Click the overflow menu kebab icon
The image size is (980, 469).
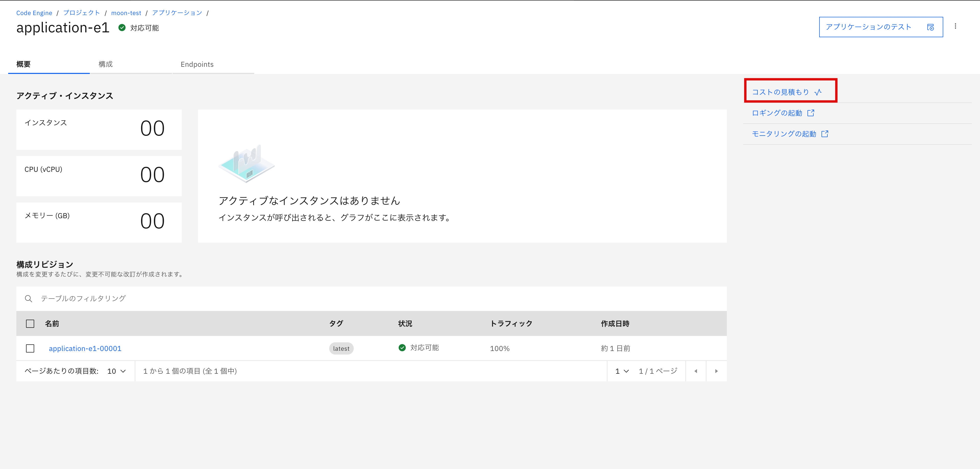955,26
